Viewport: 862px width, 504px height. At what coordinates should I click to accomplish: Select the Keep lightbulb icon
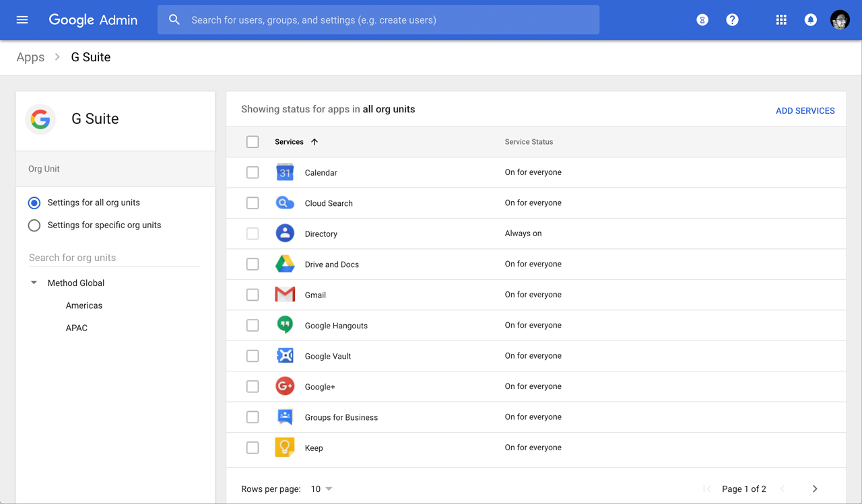click(x=284, y=447)
